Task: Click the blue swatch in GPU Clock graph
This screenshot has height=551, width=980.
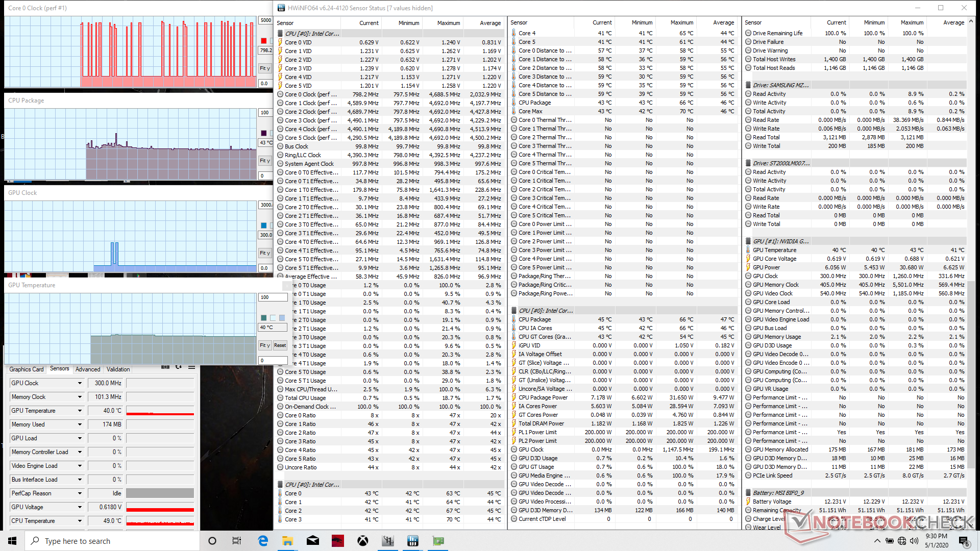Action: 264,226
